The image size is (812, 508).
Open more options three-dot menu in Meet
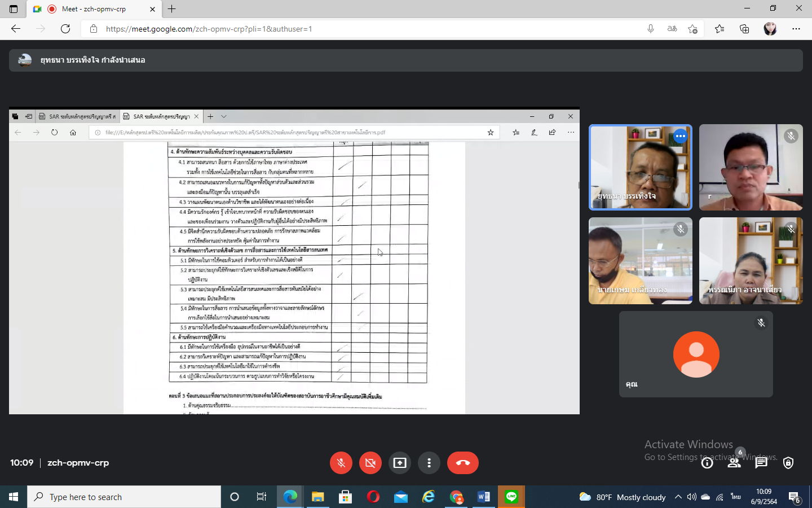pos(429,463)
